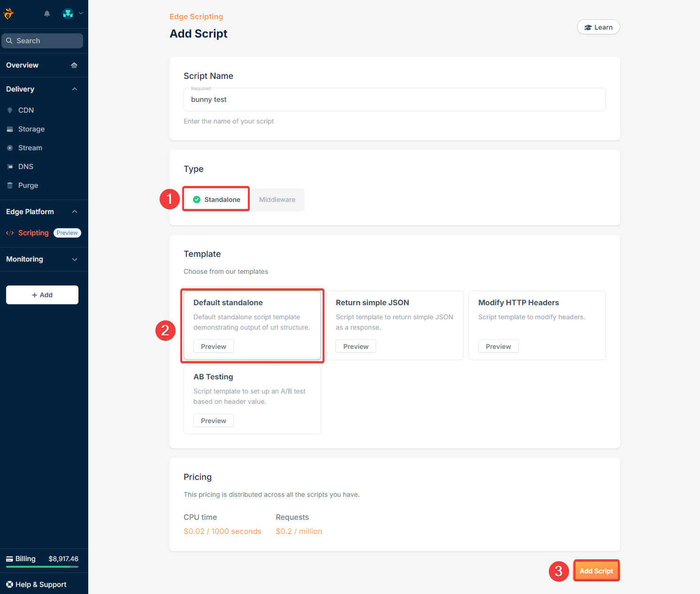Preview the Modify HTTP Headers template
This screenshot has height=594, width=700.
[x=499, y=347]
